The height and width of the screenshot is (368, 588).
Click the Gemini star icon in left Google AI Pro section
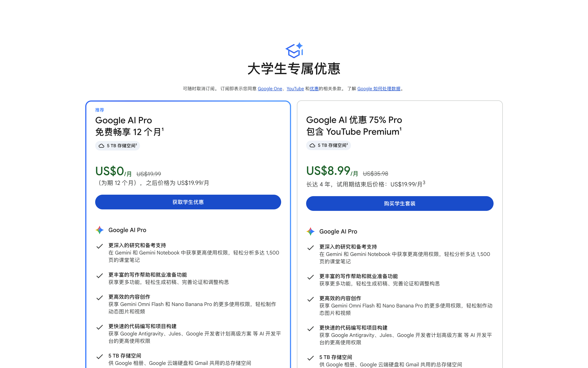(x=100, y=230)
